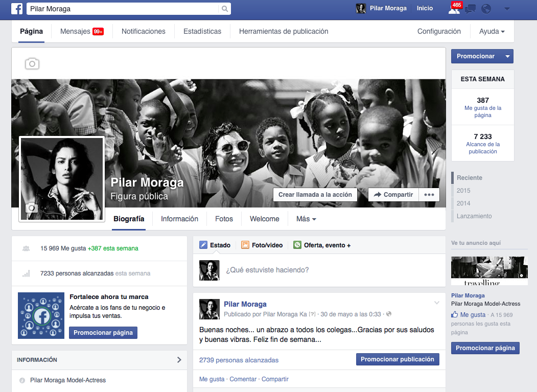Click the Compartir button on cover
537x392 pixels.
pos(393,195)
